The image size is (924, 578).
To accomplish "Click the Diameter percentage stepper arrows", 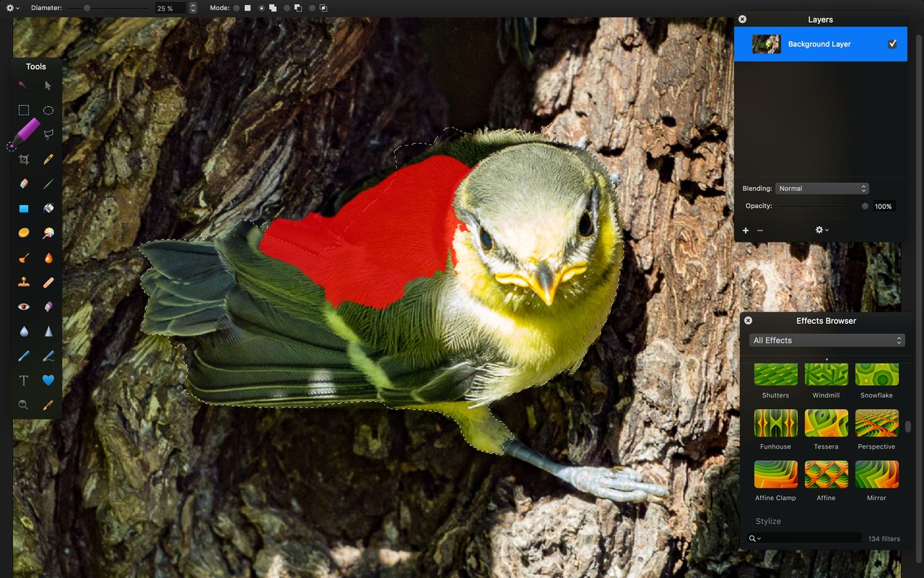I will [193, 8].
